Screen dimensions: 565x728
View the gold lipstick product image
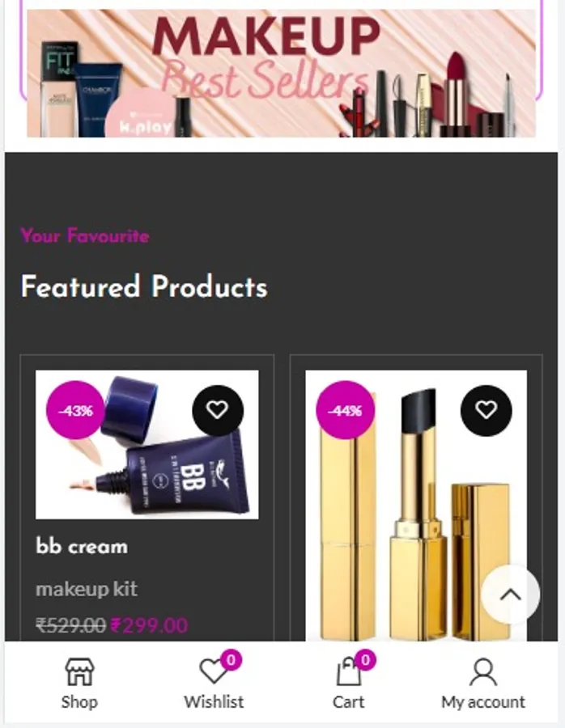coord(416,505)
